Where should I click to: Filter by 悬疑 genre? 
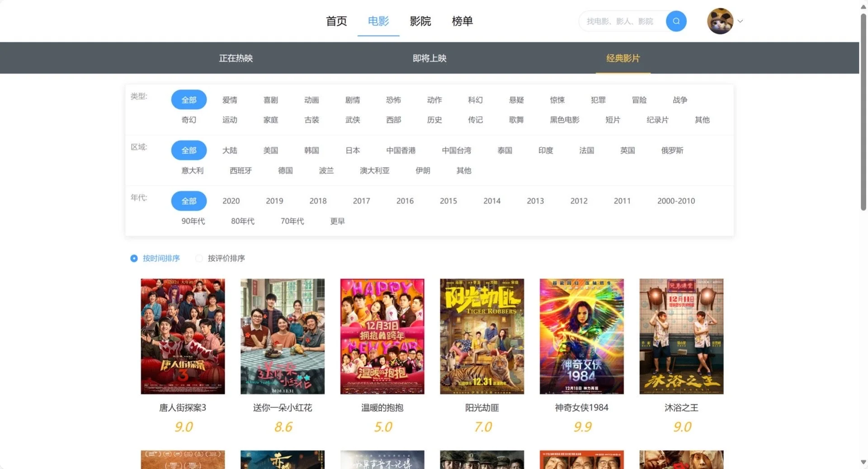click(x=516, y=100)
